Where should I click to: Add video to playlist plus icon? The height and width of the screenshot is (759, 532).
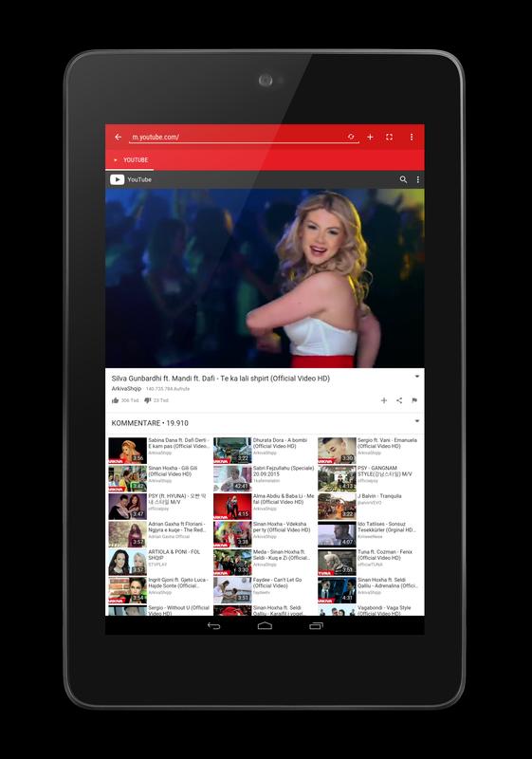384,400
